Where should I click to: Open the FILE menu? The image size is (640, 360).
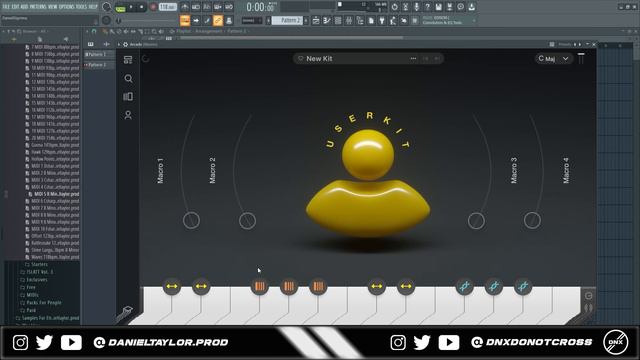6,7
